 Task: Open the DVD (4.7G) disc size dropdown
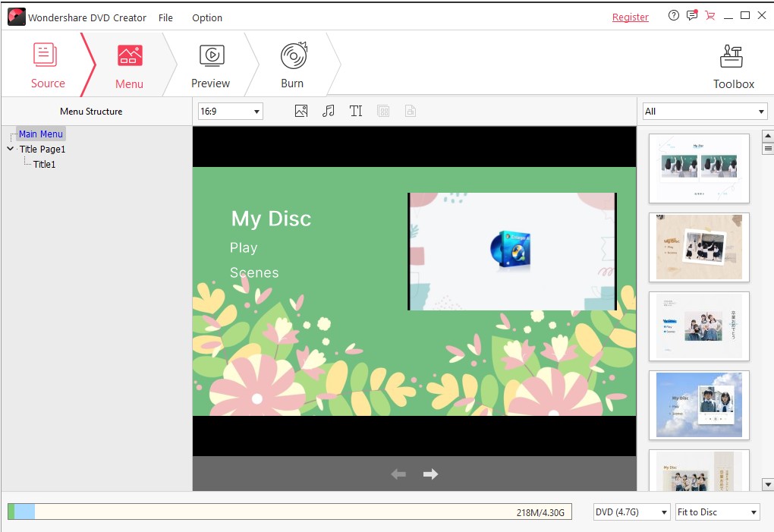click(631, 512)
